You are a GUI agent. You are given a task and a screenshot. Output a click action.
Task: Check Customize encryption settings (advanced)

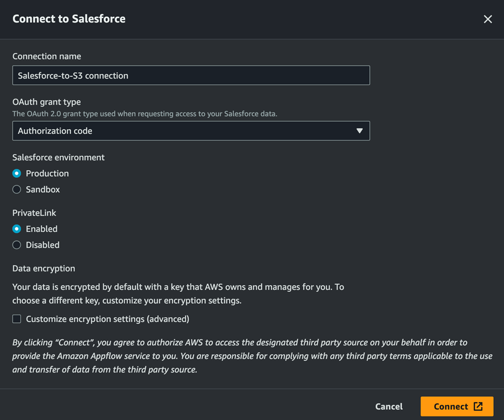(16, 319)
